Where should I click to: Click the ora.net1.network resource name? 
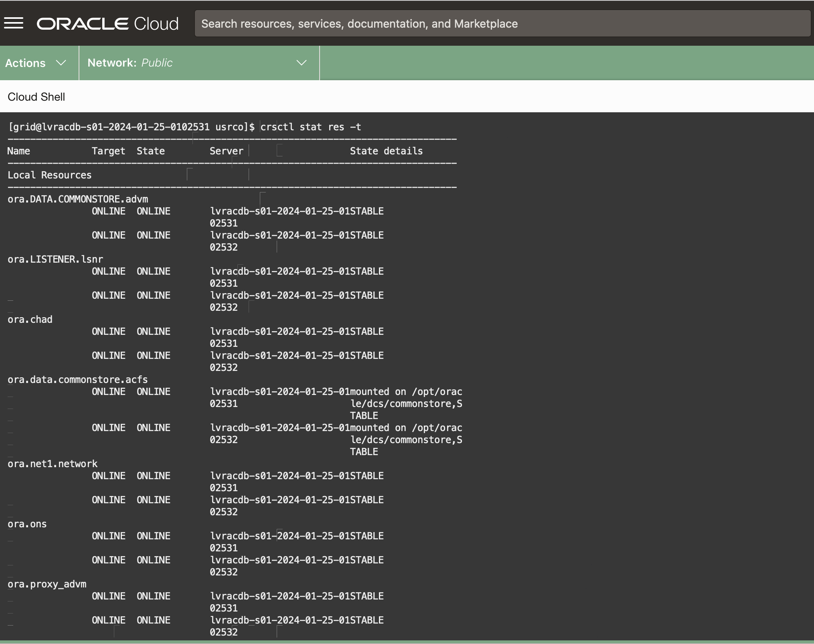tap(53, 464)
